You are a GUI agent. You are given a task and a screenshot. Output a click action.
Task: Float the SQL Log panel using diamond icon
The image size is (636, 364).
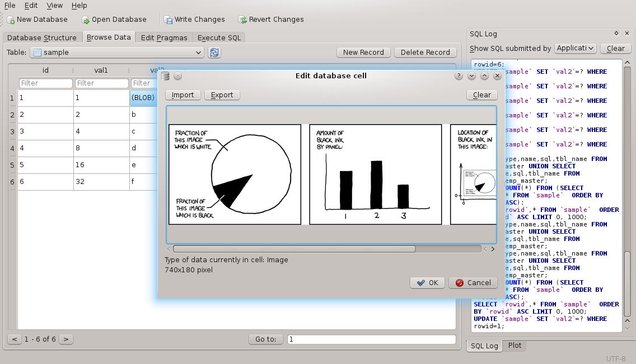pyautogui.click(x=616, y=34)
